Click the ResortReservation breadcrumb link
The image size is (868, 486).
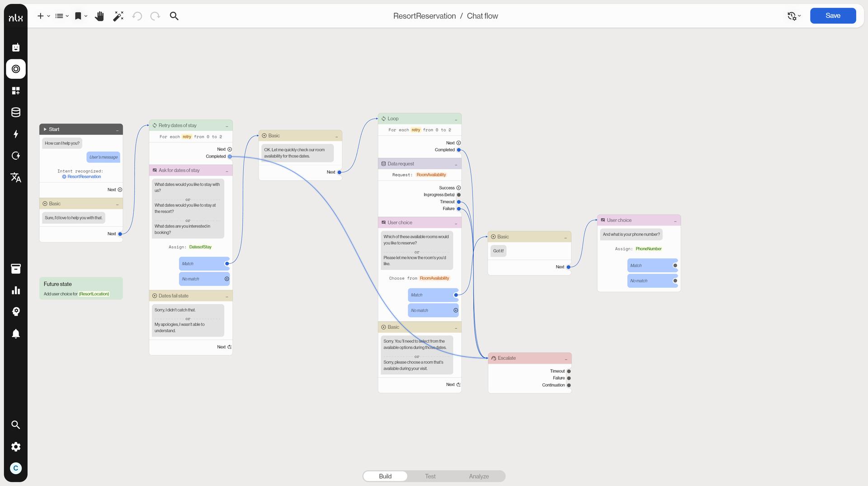tap(424, 16)
